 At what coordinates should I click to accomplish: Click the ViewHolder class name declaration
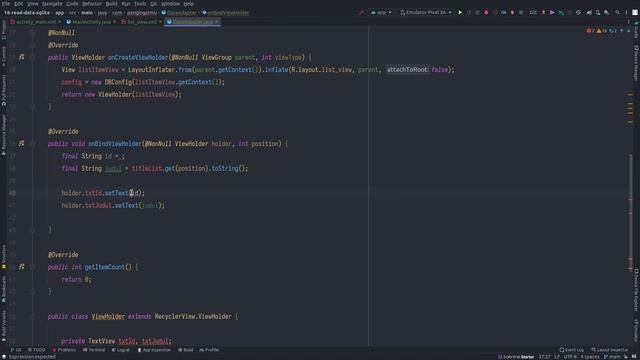point(108,316)
